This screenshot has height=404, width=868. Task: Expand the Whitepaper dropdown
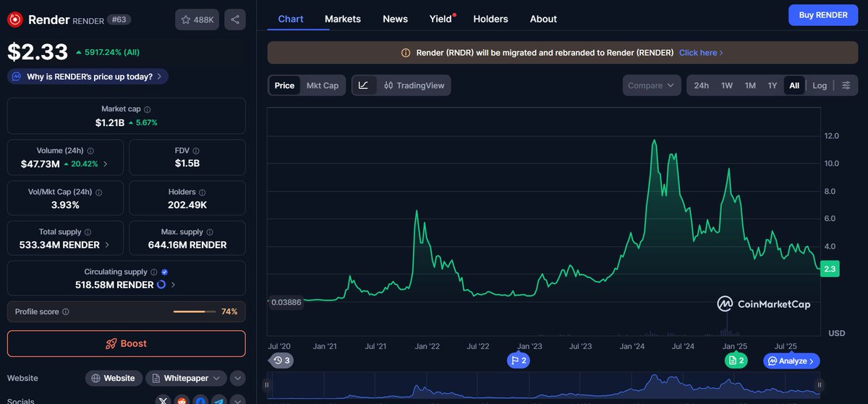coord(186,378)
